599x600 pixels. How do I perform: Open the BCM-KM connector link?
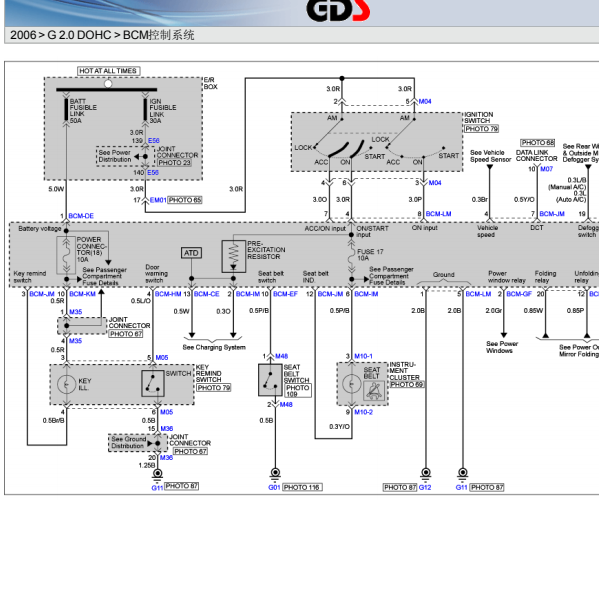[x=82, y=294]
